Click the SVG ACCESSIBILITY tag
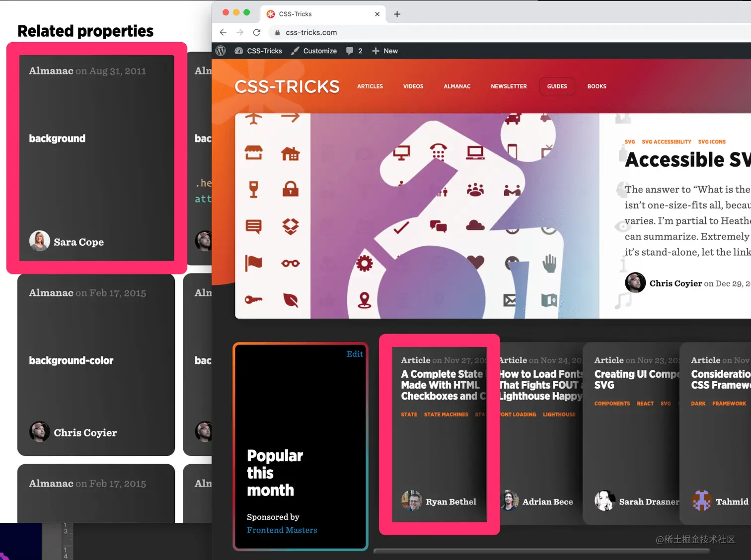Image resolution: width=751 pixels, height=560 pixels. (667, 142)
